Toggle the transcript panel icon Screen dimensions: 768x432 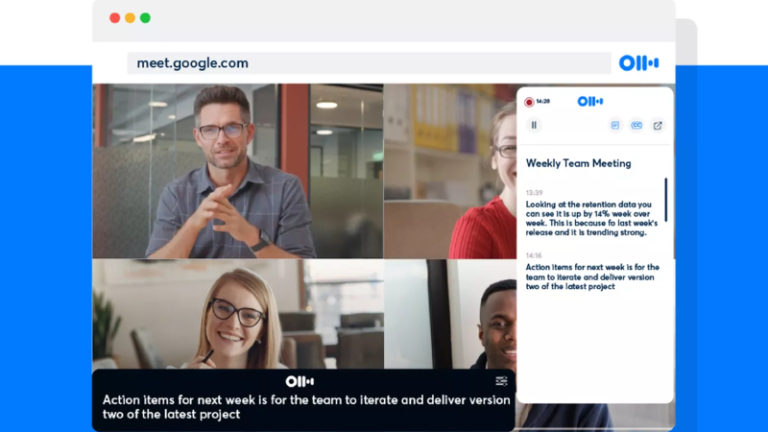(615, 125)
